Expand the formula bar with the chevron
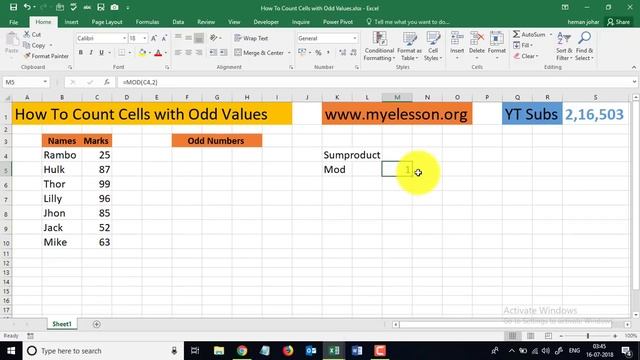The width and height of the screenshot is (640, 360). 634,82
